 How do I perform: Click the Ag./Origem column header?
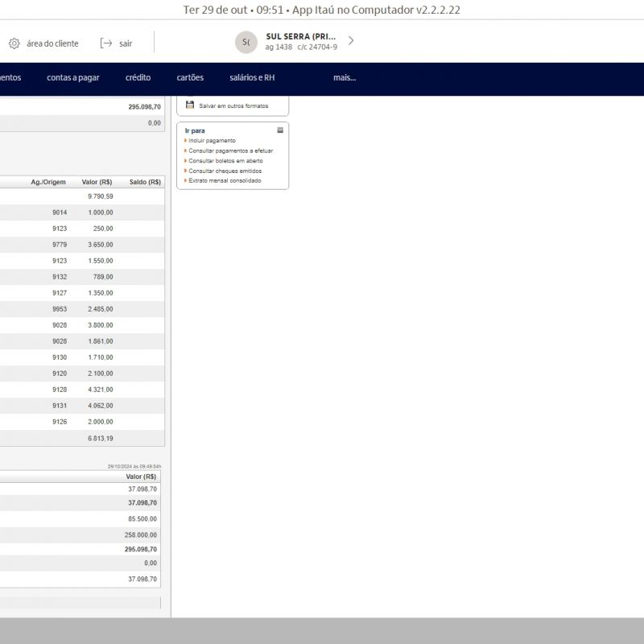(48, 183)
